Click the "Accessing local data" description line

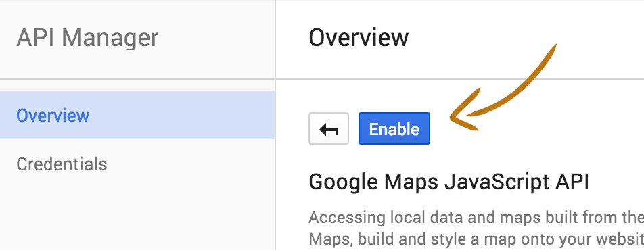point(476,218)
